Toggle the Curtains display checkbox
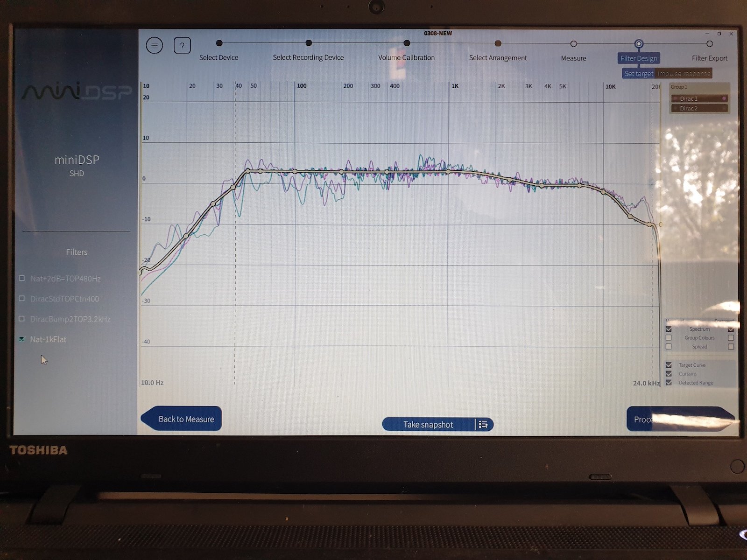This screenshot has height=560, width=747. click(669, 374)
